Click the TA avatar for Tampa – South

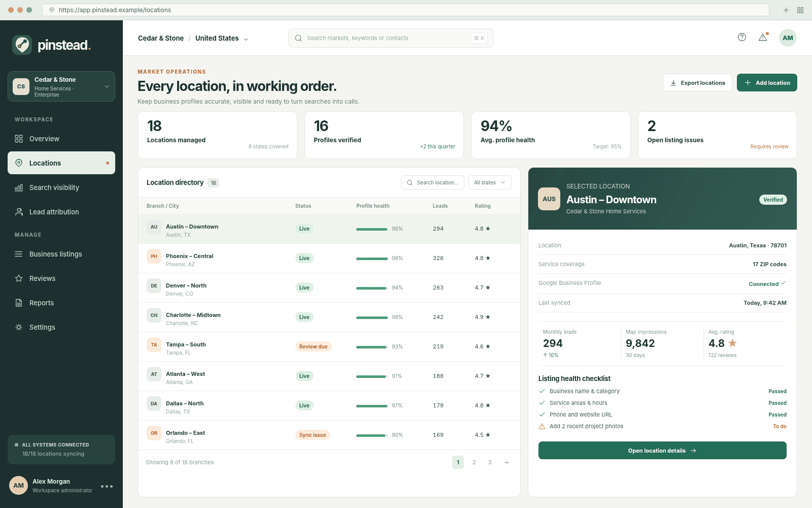pyautogui.click(x=154, y=345)
